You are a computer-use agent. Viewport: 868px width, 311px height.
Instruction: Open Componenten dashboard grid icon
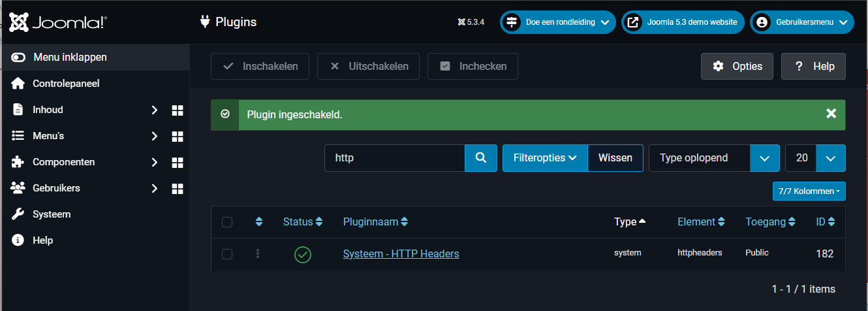click(x=177, y=162)
